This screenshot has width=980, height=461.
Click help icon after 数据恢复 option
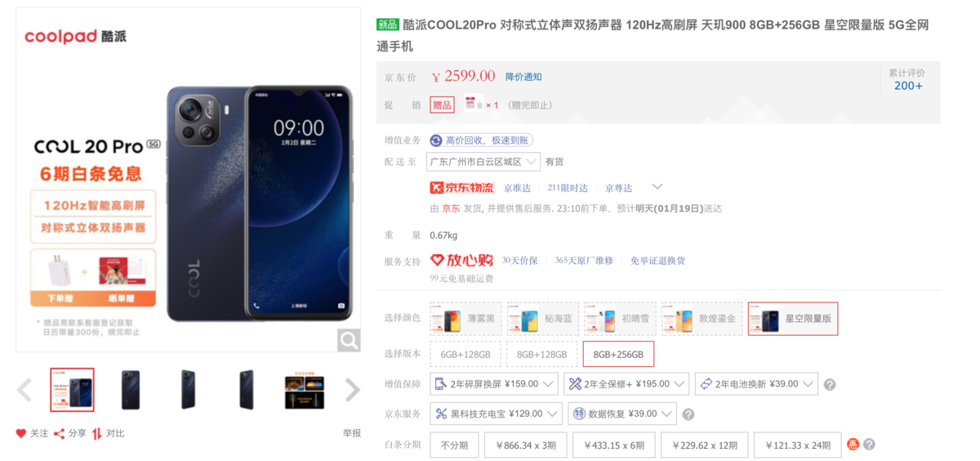pos(688,414)
